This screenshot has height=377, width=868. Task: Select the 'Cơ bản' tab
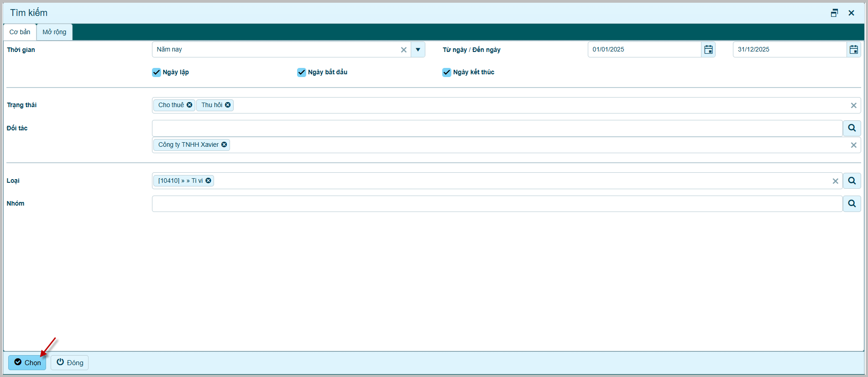tap(20, 32)
